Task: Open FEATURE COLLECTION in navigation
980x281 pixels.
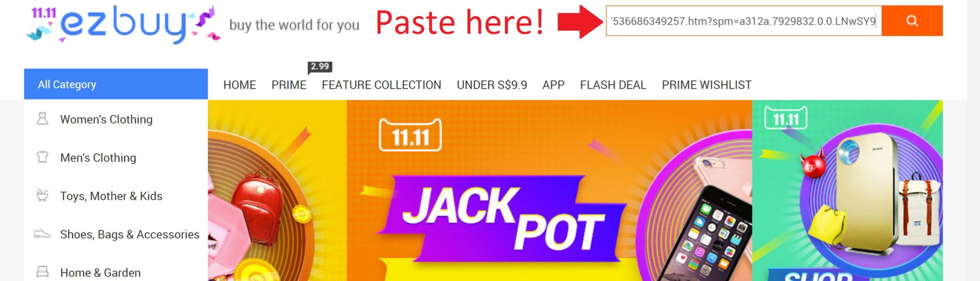Action: tap(381, 85)
